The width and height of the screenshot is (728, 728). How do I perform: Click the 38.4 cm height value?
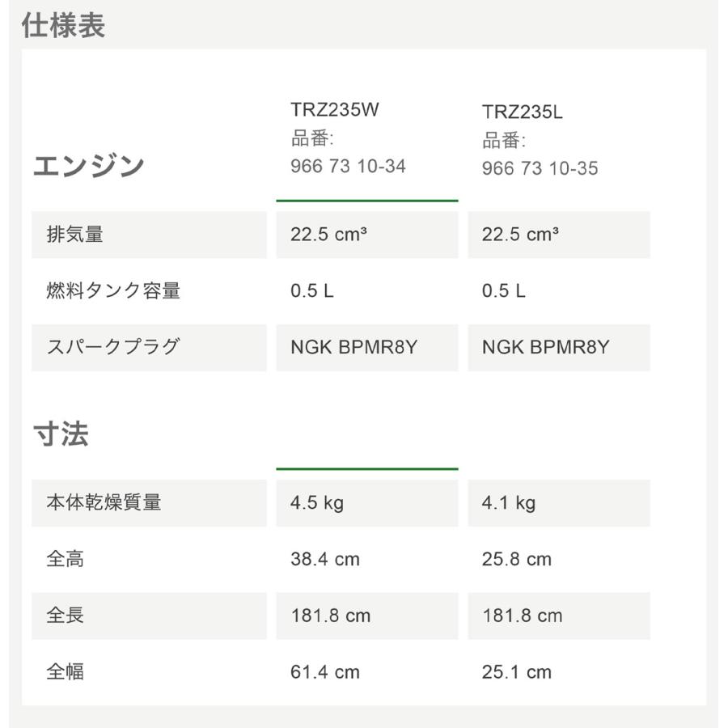click(x=325, y=559)
